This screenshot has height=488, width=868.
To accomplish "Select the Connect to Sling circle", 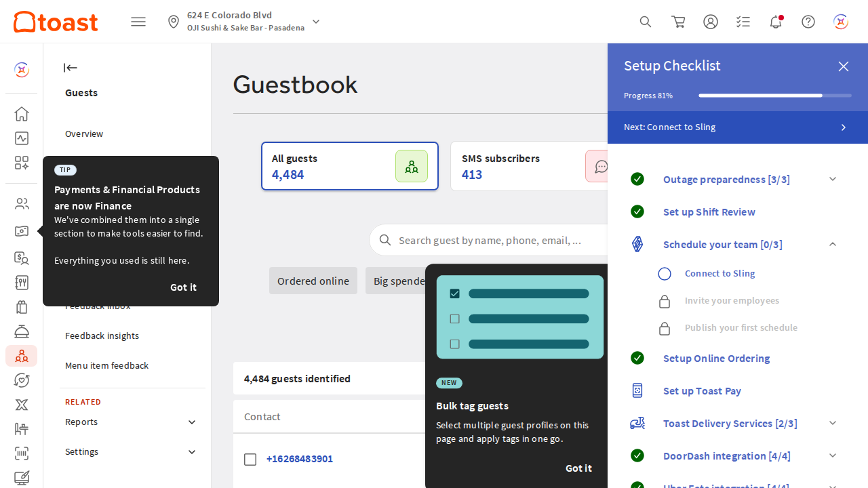I will point(665,274).
